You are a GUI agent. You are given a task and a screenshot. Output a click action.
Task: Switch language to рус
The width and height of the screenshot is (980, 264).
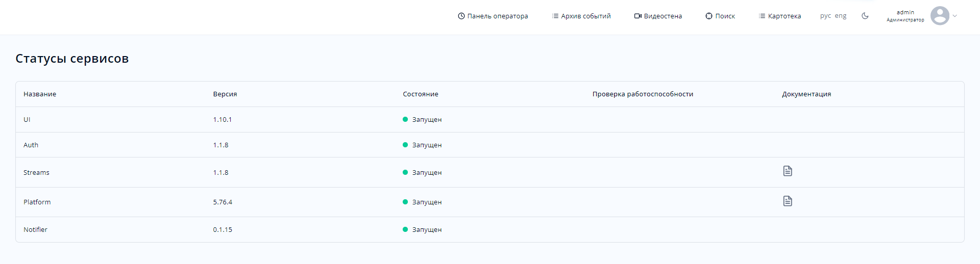pyautogui.click(x=825, y=16)
